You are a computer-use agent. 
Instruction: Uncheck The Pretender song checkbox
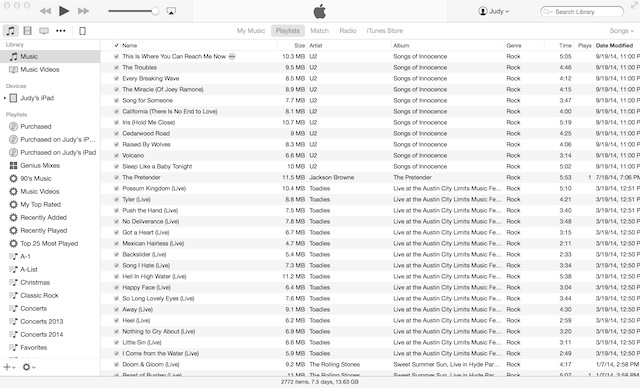(116, 177)
